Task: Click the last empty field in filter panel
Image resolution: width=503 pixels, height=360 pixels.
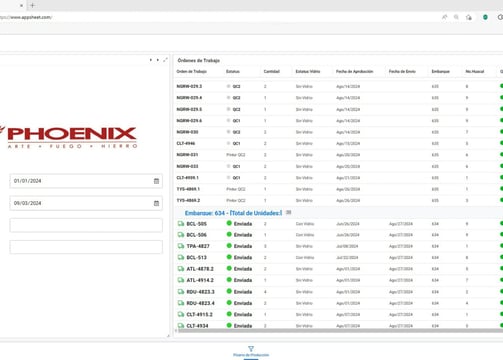Action: coord(86,247)
